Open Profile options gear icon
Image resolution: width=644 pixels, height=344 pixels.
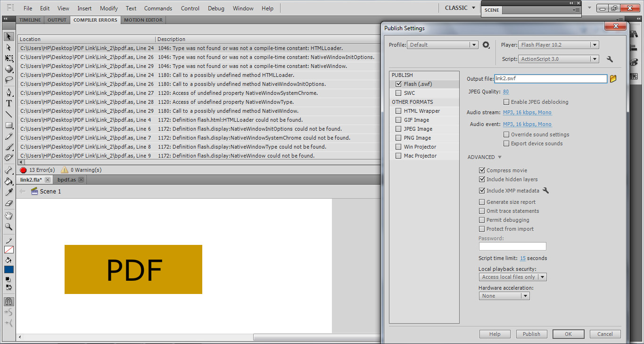pyautogui.click(x=486, y=45)
